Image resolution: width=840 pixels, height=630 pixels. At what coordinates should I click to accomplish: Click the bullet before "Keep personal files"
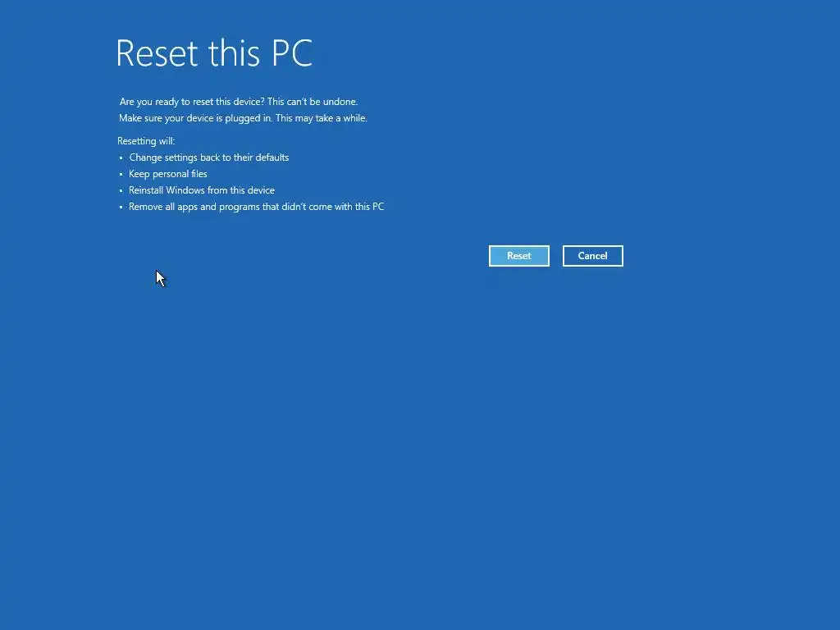121,174
